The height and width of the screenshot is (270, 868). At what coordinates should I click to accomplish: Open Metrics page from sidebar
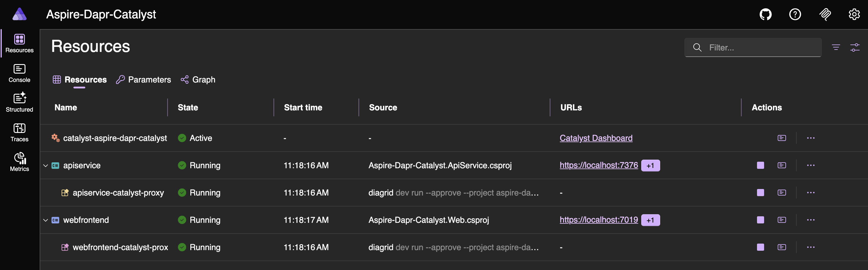(20, 162)
